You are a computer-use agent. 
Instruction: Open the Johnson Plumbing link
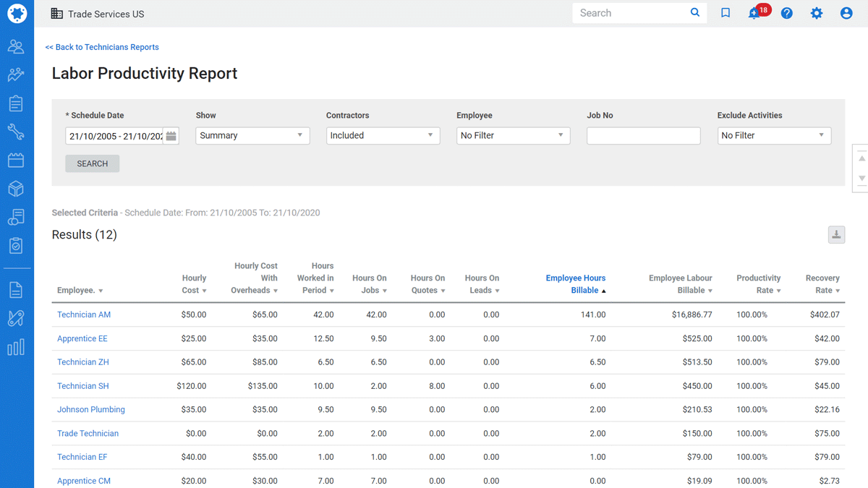[91, 409]
